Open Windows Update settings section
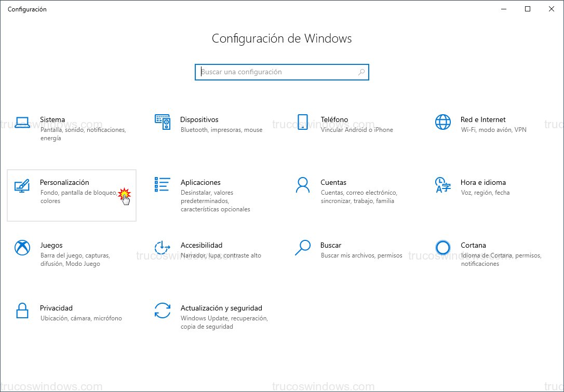 click(221, 308)
